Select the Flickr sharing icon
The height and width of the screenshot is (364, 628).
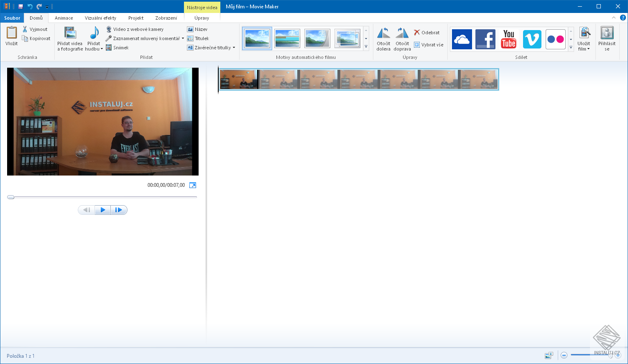point(555,39)
